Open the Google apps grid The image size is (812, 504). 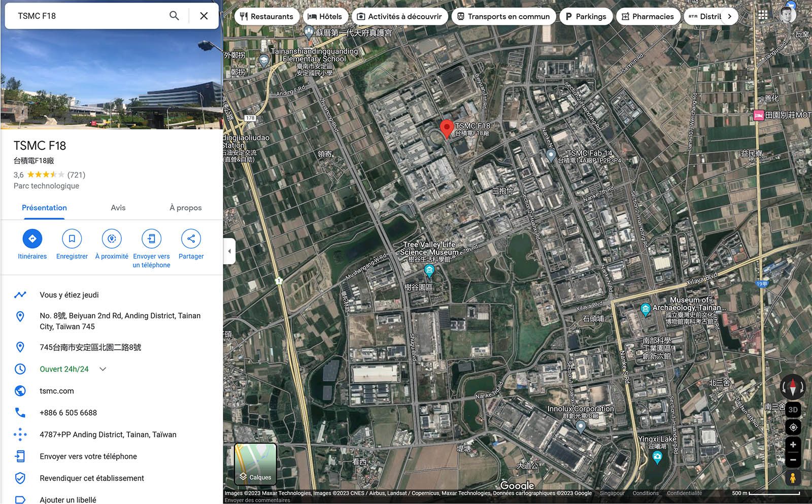[x=763, y=15]
